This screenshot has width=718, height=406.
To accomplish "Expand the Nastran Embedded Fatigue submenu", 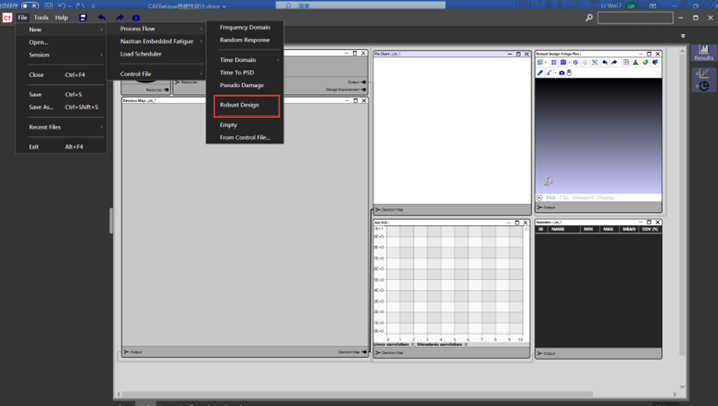I will [x=156, y=41].
